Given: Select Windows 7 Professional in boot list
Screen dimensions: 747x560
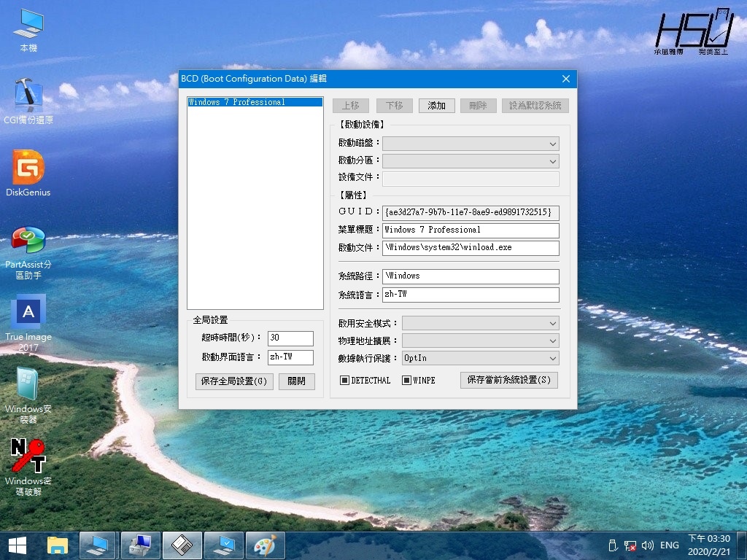Looking at the screenshot, I should (255, 102).
